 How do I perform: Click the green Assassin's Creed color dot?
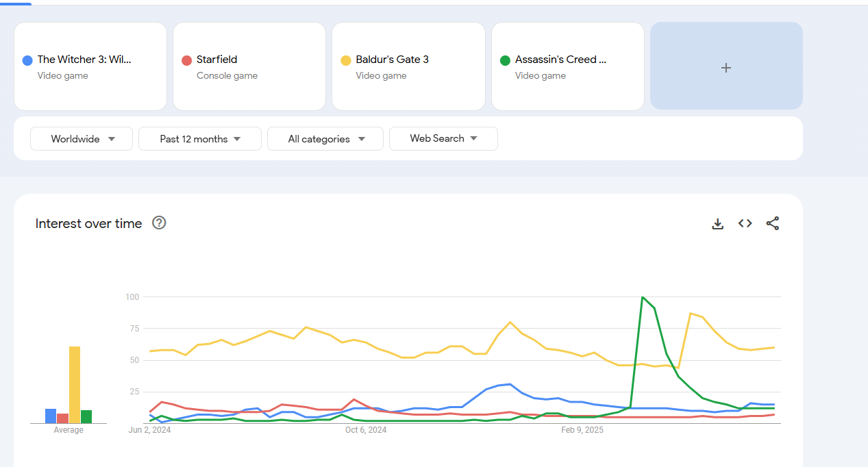505,60
